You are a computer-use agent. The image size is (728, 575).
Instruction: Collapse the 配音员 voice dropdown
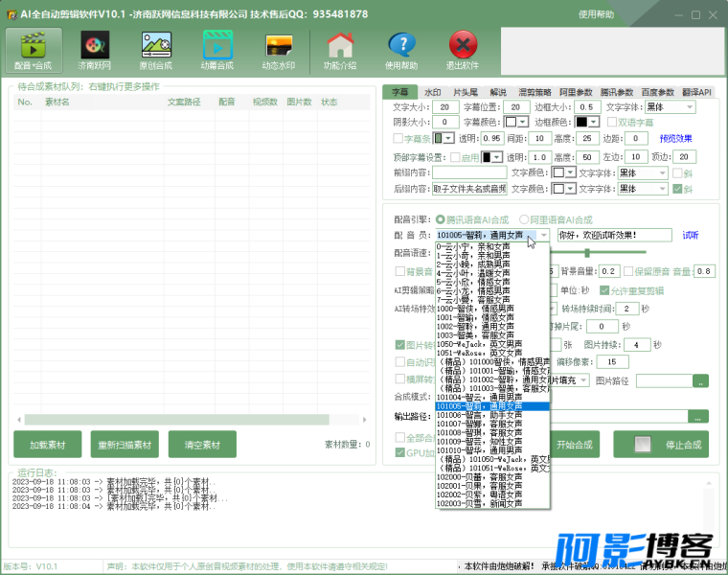543,235
